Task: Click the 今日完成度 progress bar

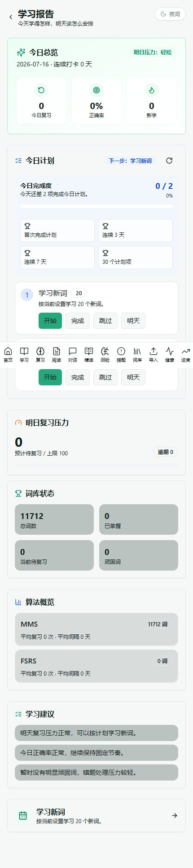Action: pos(96,206)
